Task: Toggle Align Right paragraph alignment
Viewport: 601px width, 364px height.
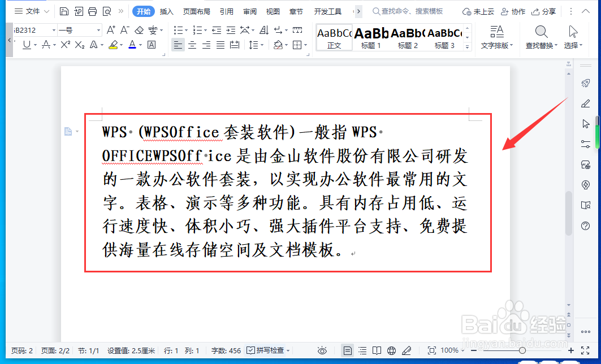Action: (206, 45)
